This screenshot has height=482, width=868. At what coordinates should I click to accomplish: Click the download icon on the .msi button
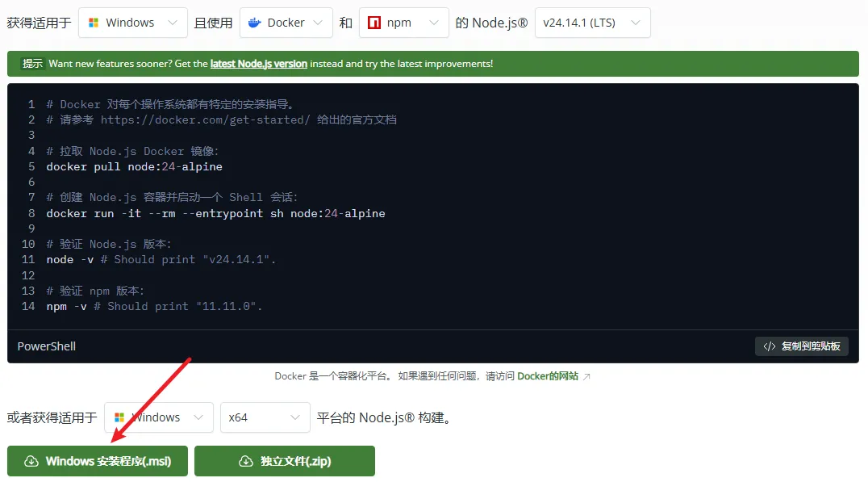pos(31,461)
